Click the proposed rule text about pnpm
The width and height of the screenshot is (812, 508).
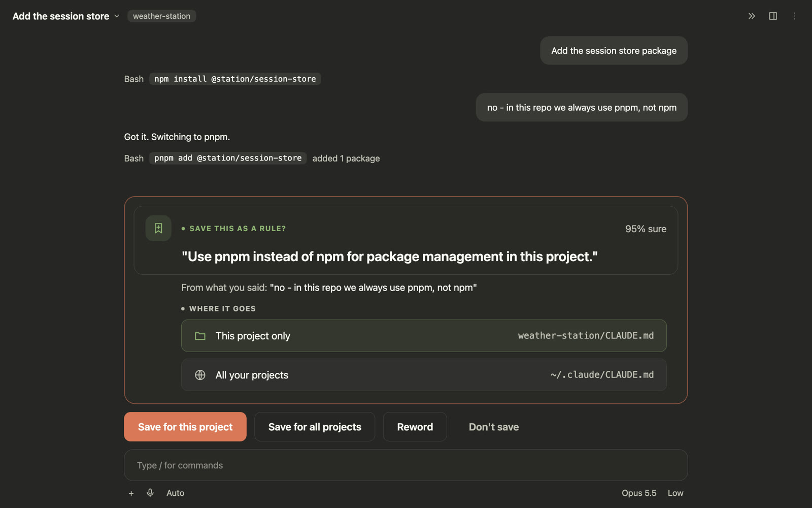pyautogui.click(x=390, y=257)
